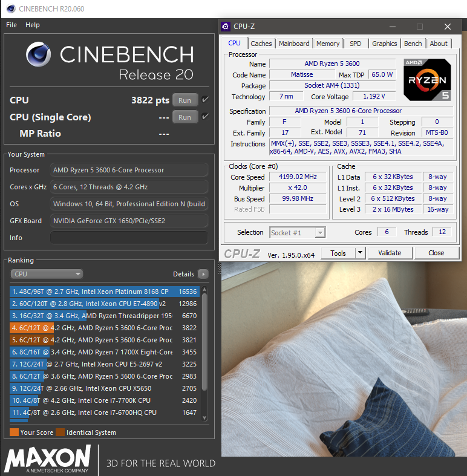Switch to the SPD tab
The image size is (467, 476).
(x=355, y=44)
